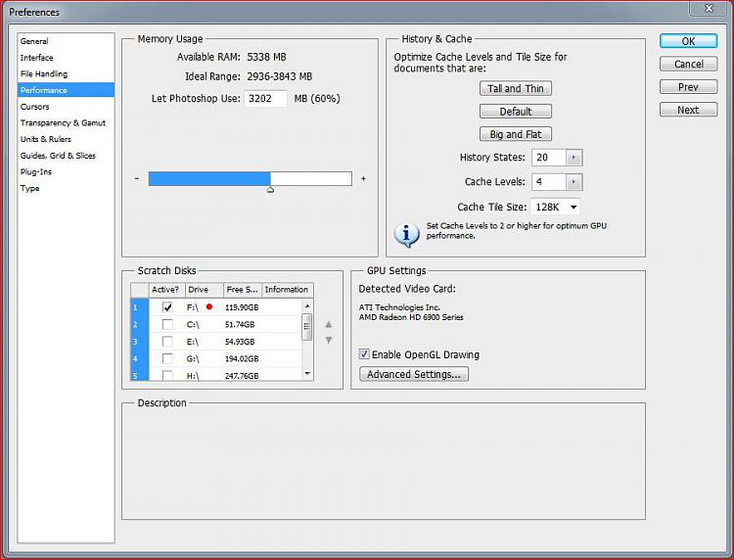Close the Preferences dialog with X
The image size is (734, 560).
tap(709, 8)
